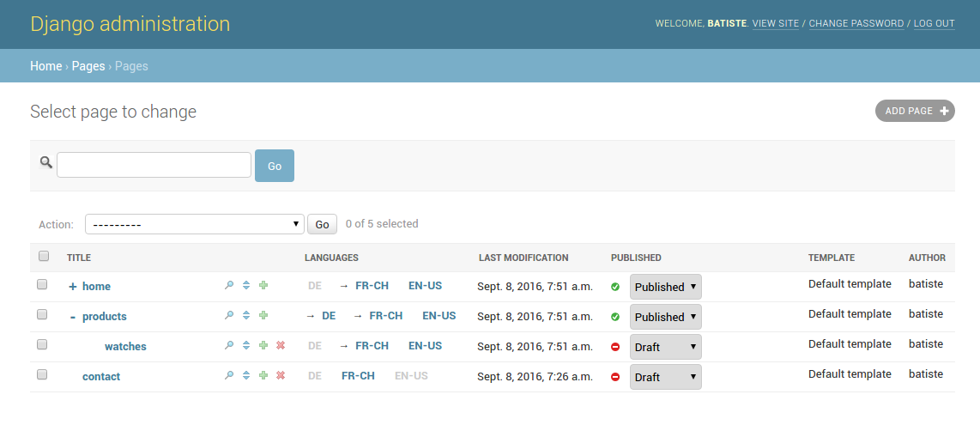Click the green published status icon for home

pos(615,287)
